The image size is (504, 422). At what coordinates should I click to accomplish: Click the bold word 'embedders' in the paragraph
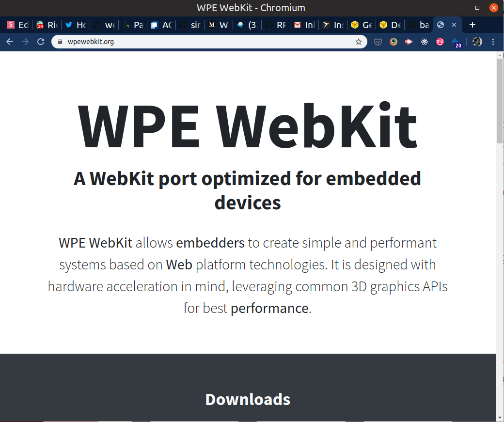[210, 243]
